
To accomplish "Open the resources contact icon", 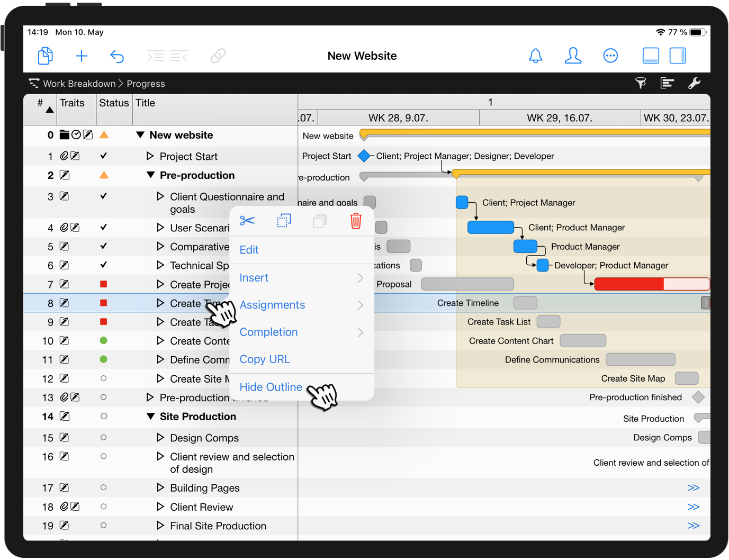I will point(573,56).
